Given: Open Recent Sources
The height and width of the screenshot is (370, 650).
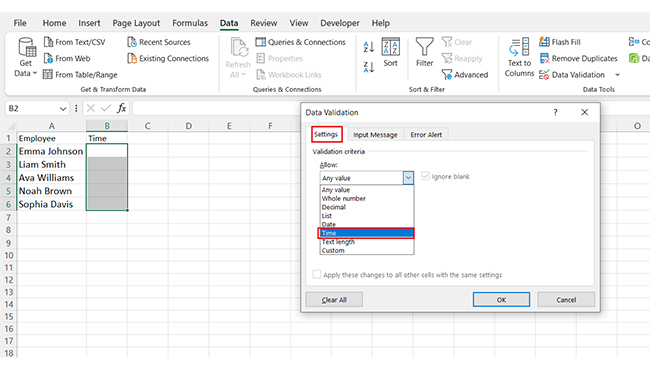Looking at the screenshot, I should click(159, 42).
